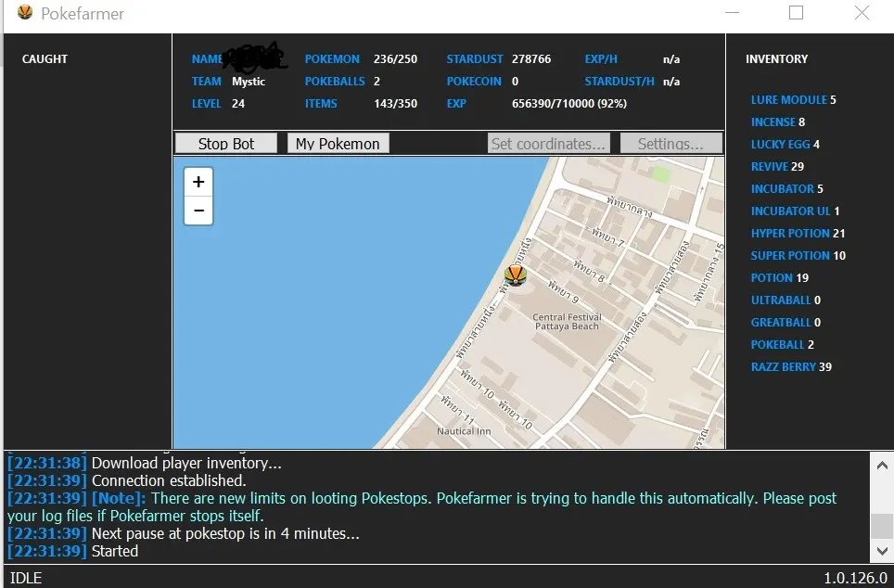Click the EXP/H label

tap(601, 58)
